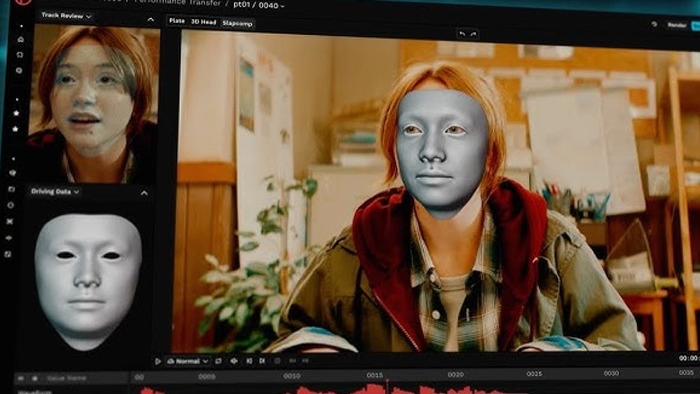This screenshot has height=394, width=700.
Task: Click frame 0015 on the timeline ruler
Action: pos(375,375)
